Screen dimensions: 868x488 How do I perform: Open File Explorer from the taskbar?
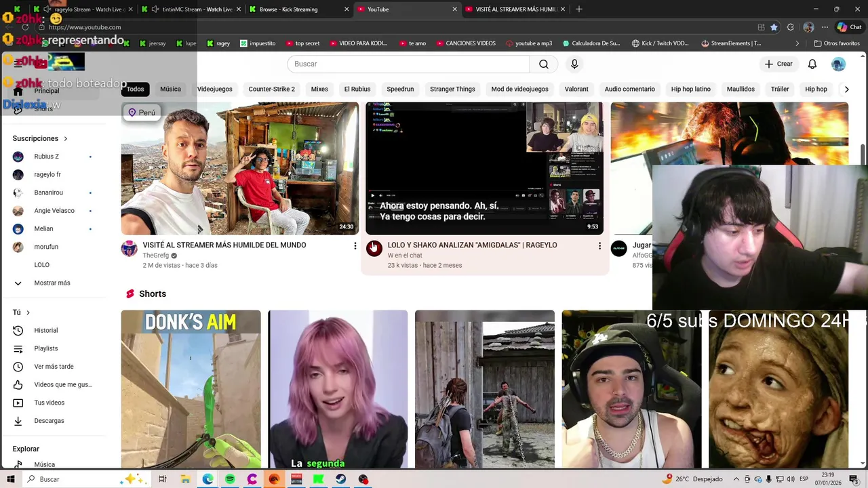pyautogui.click(x=185, y=479)
